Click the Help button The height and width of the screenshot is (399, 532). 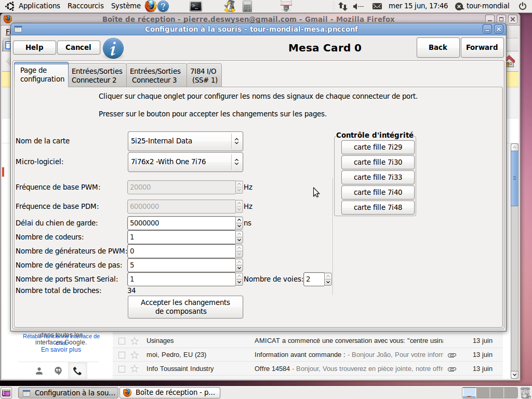(x=34, y=47)
